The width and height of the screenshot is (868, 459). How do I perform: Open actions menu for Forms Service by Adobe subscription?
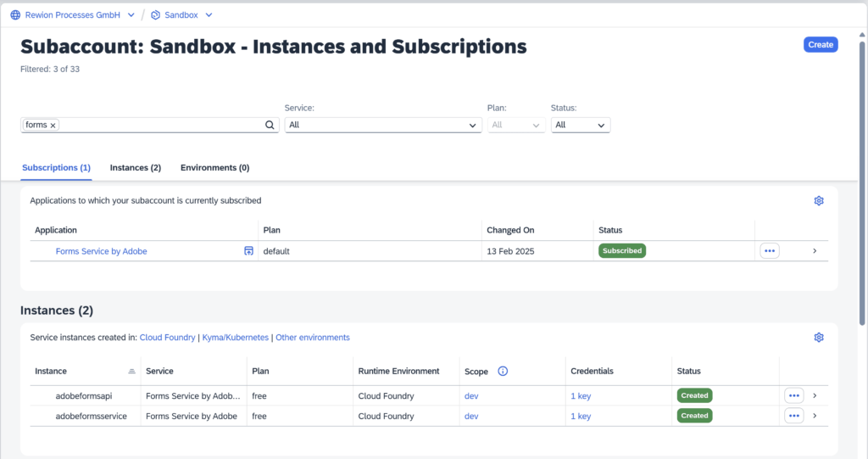coord(770,251)
